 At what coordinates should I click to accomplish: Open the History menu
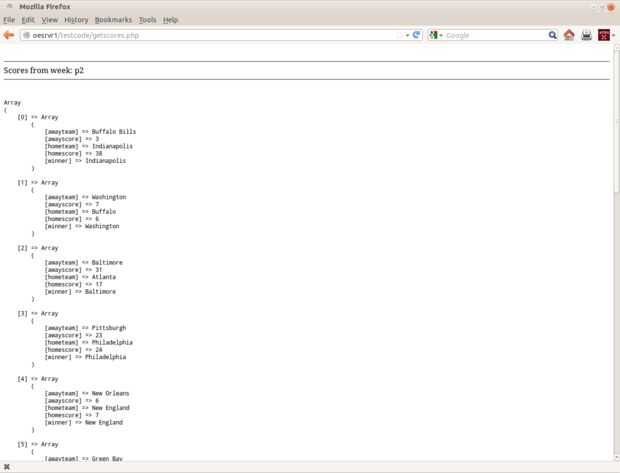pos(76,20)
